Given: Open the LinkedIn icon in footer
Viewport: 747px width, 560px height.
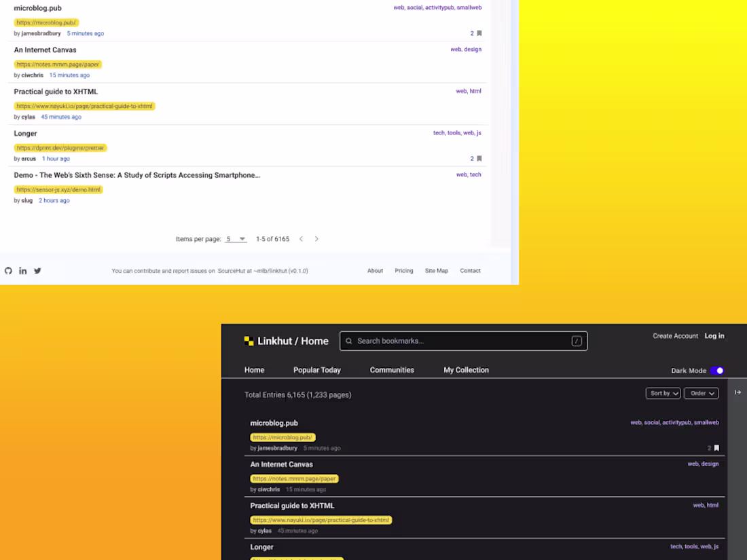Looking at the screenshot, I should 23,270.
